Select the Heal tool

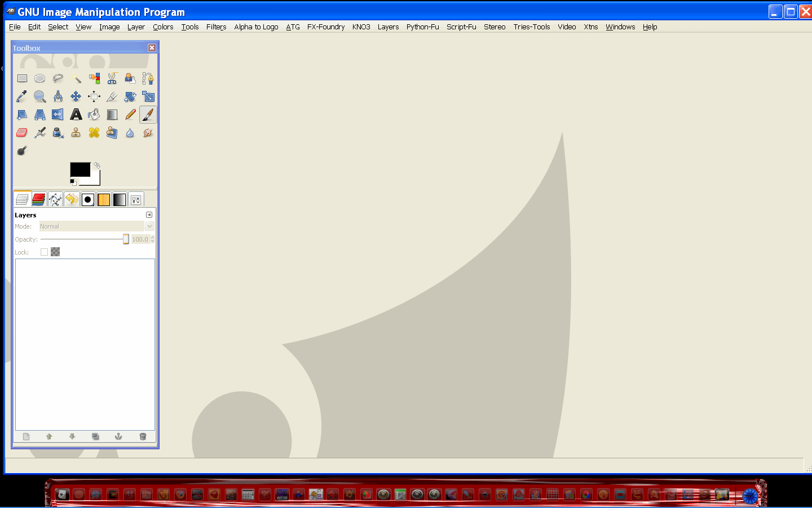tap(94, 133)
